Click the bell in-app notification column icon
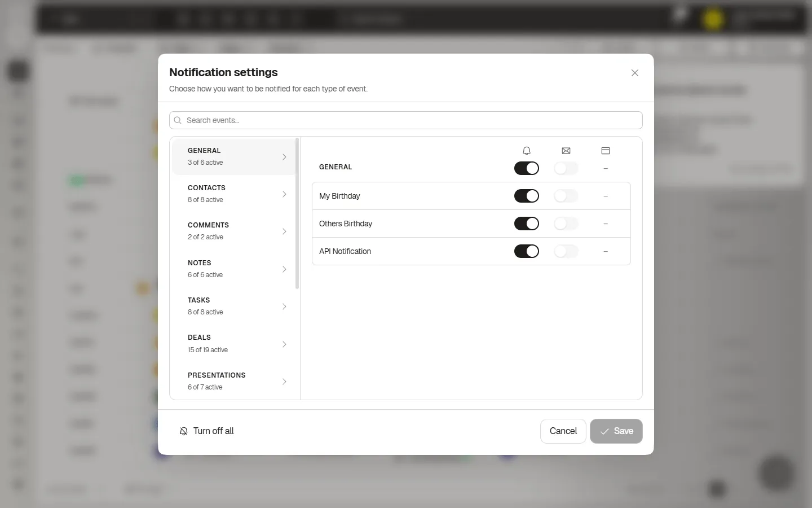Screen dimensions: 812x508 pos(527,151)
